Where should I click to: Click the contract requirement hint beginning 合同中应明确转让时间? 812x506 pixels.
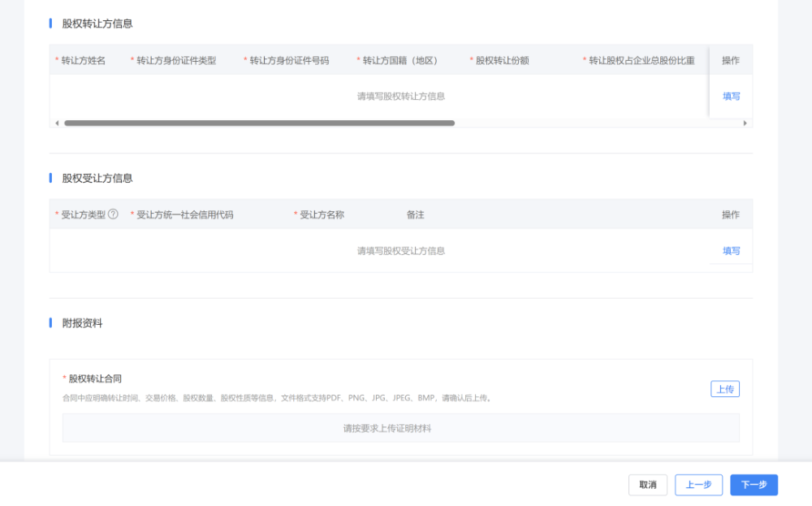[x=278, y=398]
